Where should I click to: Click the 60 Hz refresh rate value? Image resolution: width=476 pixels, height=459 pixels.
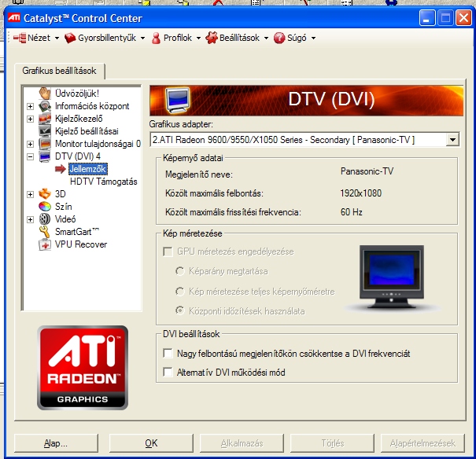351,212
